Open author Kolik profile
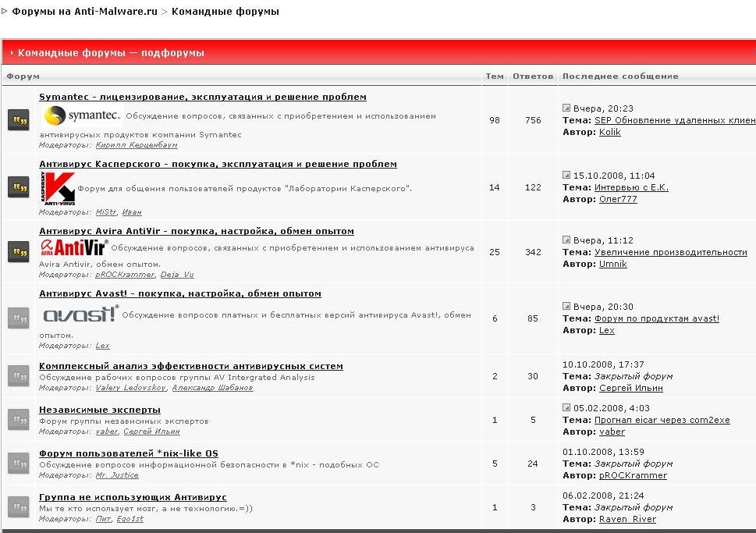This screenshot has width=756, height=533. (x=610, y=132)
